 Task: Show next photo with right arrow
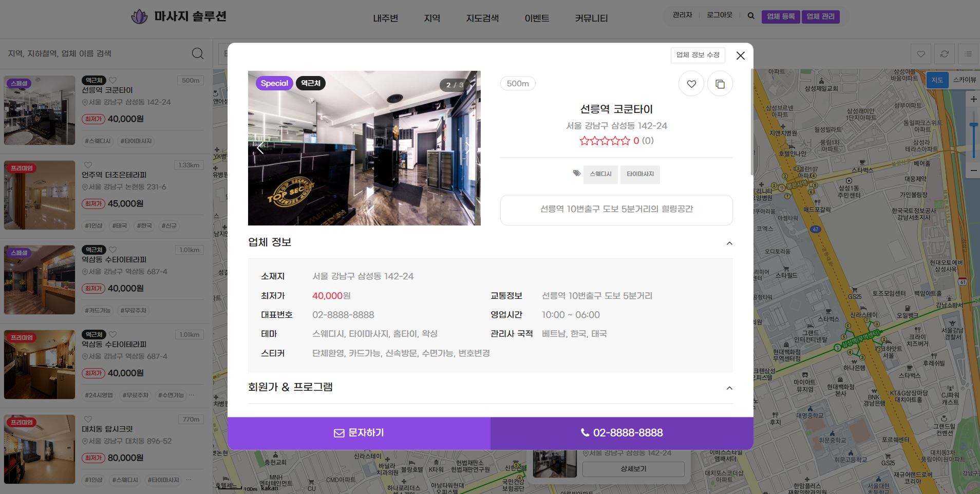click(x=467, y=148)
